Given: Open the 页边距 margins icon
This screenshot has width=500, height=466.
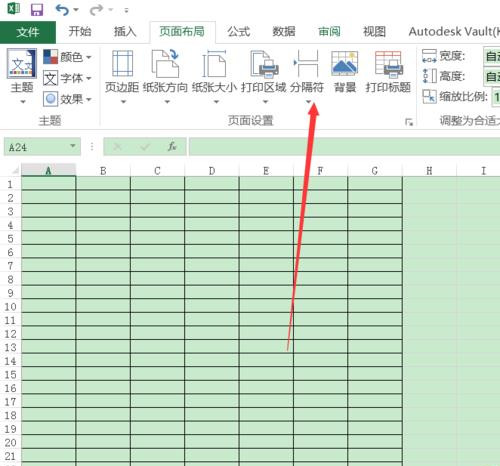Looking at the screenshot, I should click(122, 63).
